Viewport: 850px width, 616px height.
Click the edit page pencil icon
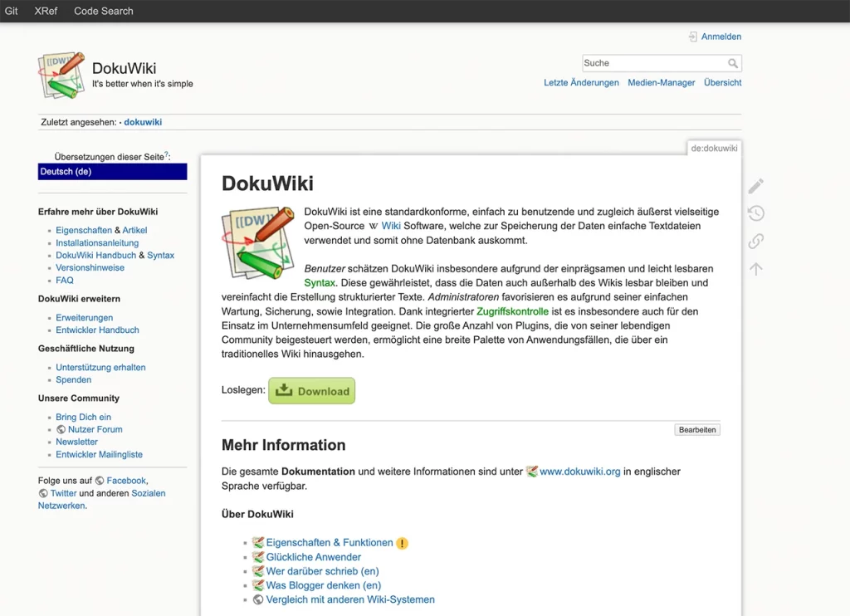point(755,186)
